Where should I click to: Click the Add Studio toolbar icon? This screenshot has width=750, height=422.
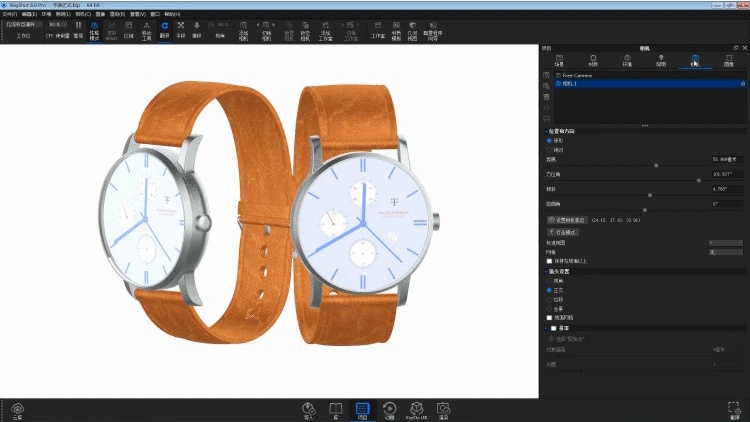[x=325, y=30]
